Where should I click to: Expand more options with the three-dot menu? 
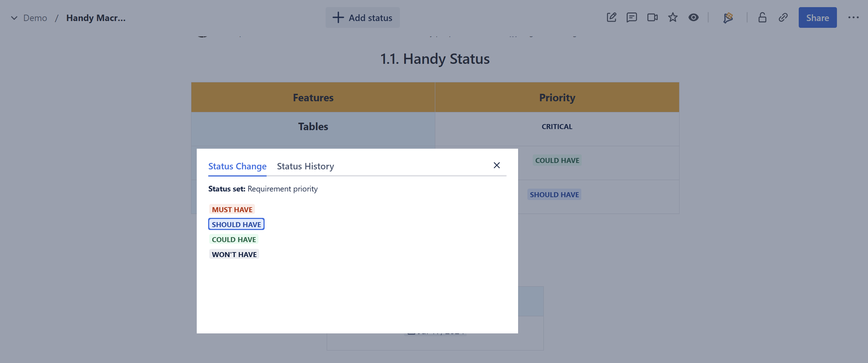point(854,17)
